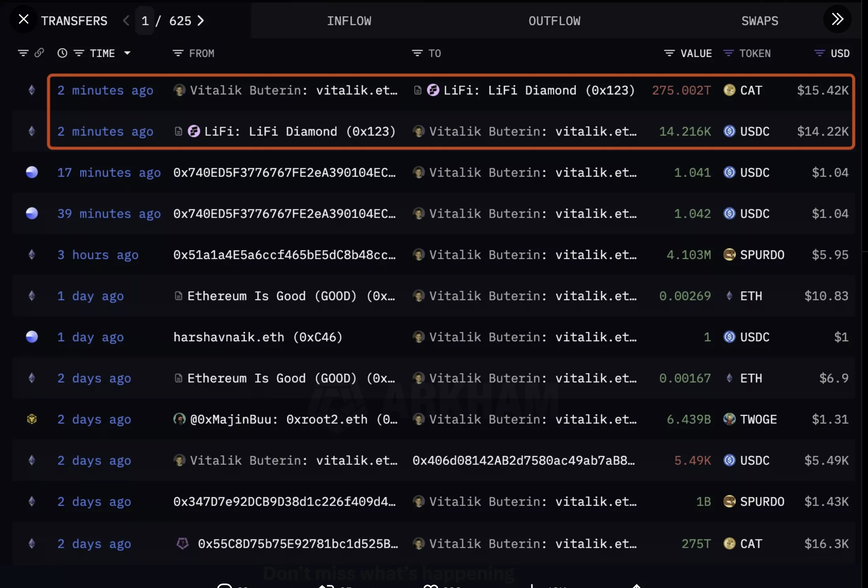868x588 pixels.
Task: Open the harshavnaik.eth sender link
Action: [x=258, y=337]
